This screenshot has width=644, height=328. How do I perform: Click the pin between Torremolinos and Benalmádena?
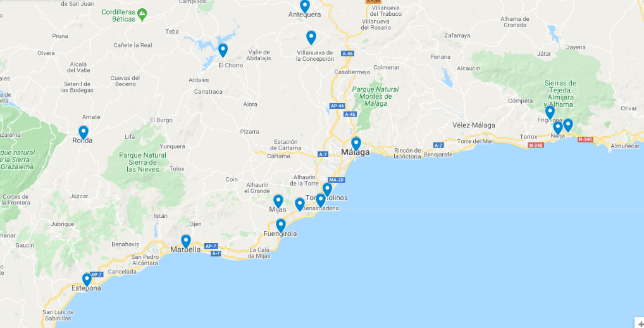point(320,200)
